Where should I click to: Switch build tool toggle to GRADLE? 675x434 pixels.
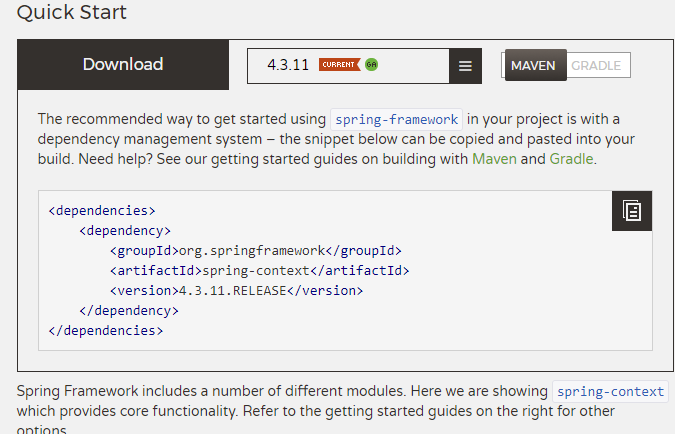click(x=598, y=65)
